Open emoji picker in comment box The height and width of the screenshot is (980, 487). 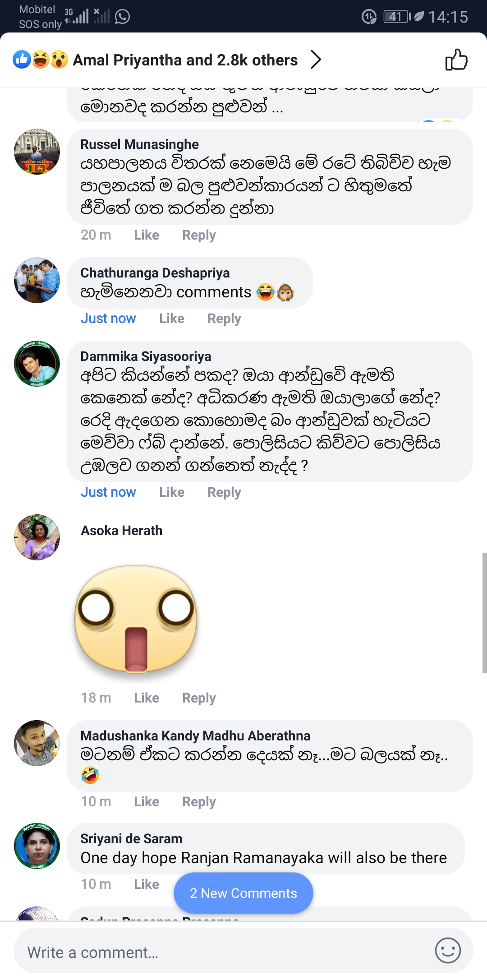point(447,950)
